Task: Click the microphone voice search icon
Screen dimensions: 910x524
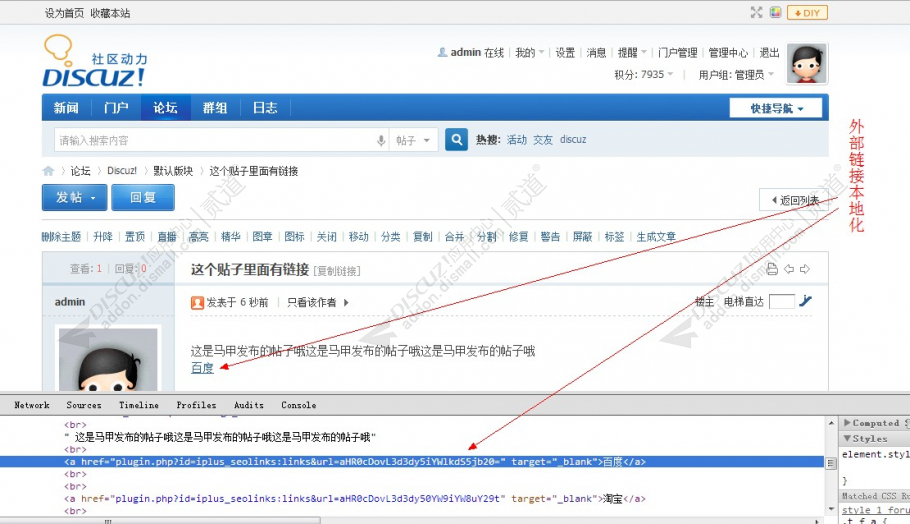Action: (381, 140)
